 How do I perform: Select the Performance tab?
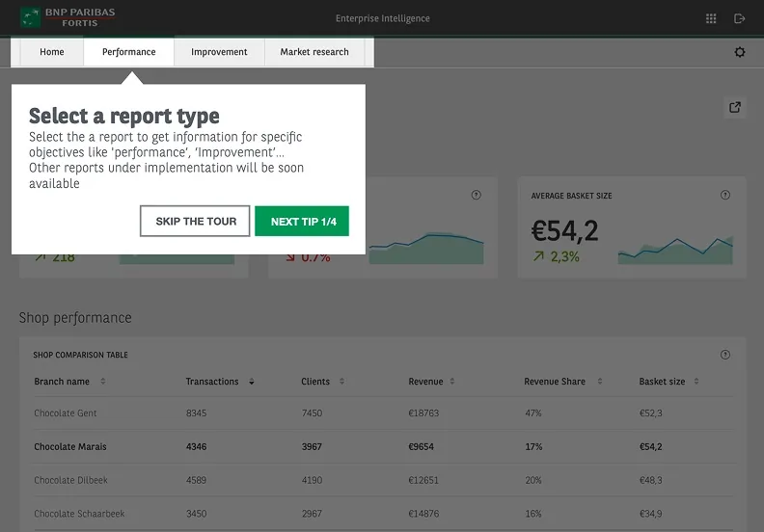tap(128, 52)
